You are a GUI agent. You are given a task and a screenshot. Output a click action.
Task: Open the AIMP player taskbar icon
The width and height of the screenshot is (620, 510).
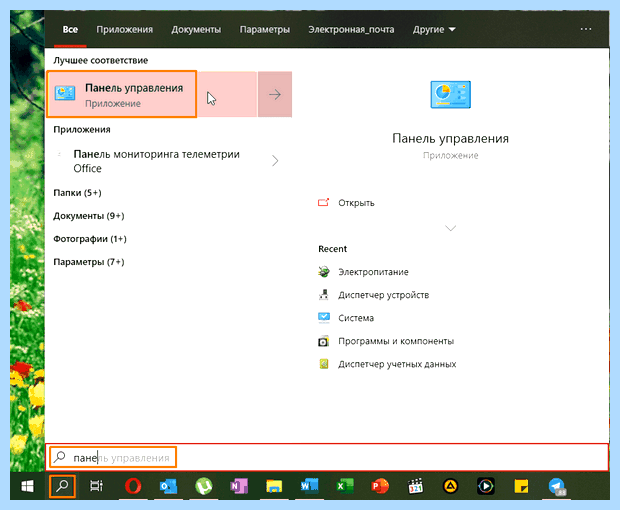click(450, 486)
